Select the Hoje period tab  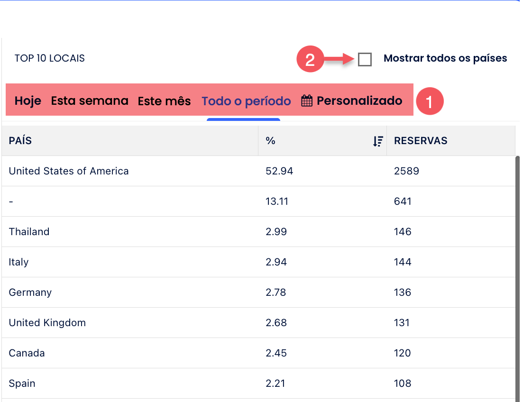tap(28, 101)
